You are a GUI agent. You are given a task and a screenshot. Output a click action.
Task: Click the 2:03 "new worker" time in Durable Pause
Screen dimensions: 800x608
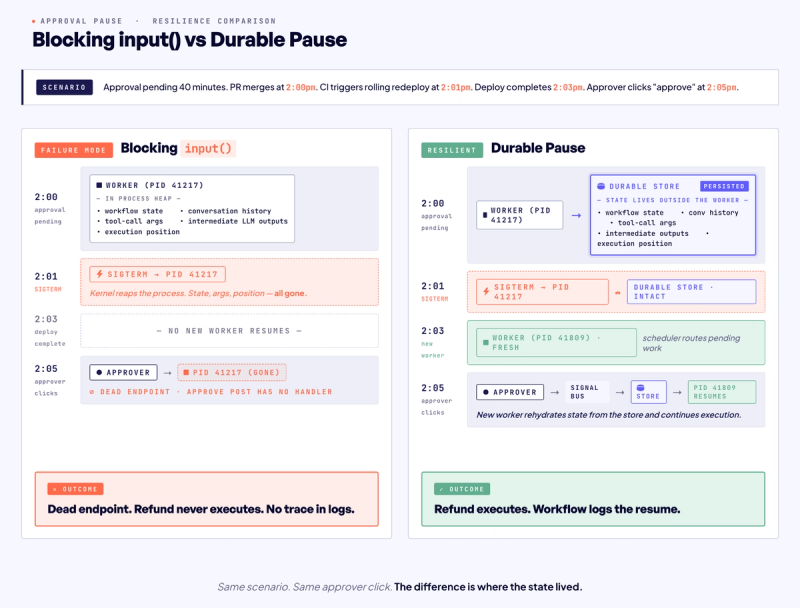(433, 331)
